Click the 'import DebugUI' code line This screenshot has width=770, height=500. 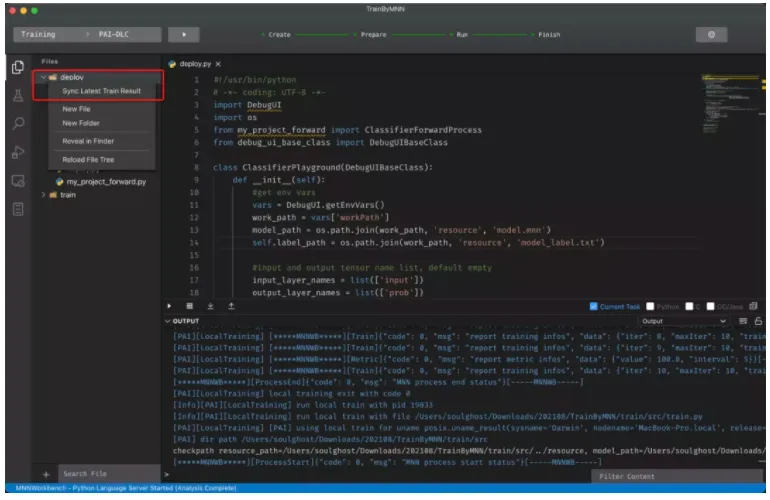pyautogui.click(x=247, y=105)
